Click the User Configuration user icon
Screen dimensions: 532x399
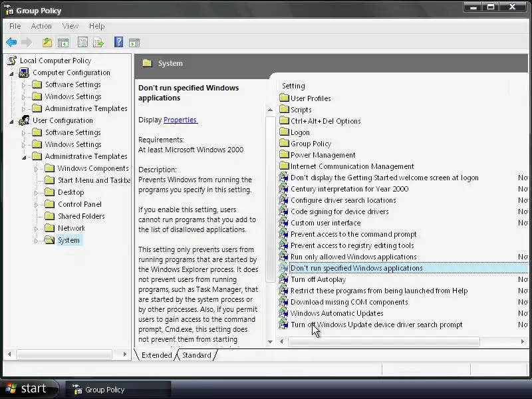tap(24, 120)
